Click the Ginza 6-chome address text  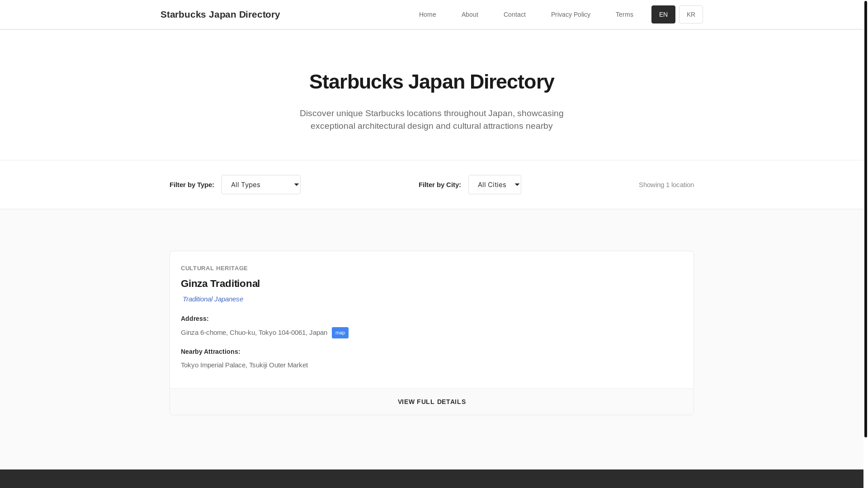pyautogui.click(x=254, y=332)
